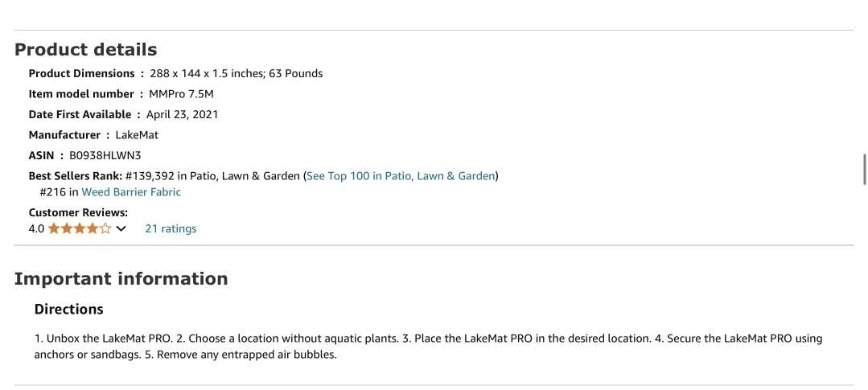Click the Directions subheading
The image size is (868, 390).
tap(69, 309)
